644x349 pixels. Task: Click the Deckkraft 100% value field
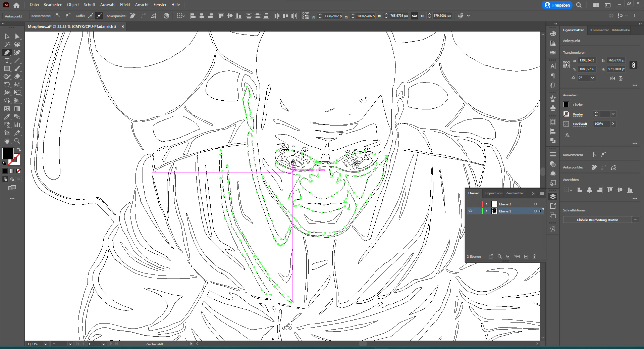point(601,124)
